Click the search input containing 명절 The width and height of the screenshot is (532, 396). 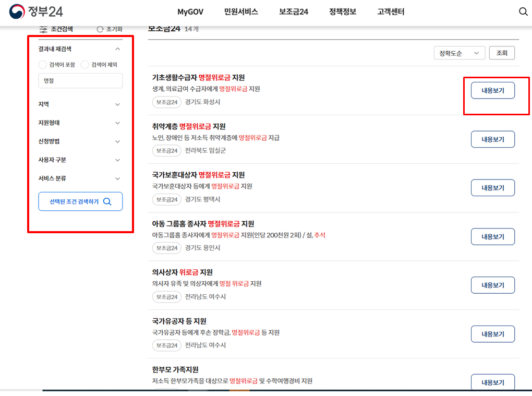[80, 80]
